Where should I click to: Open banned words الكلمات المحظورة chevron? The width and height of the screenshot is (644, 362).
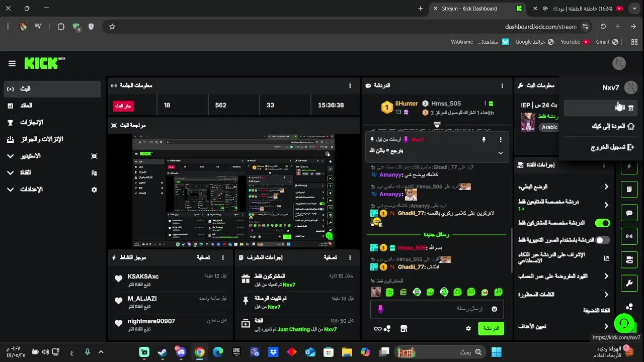[606, 295]
